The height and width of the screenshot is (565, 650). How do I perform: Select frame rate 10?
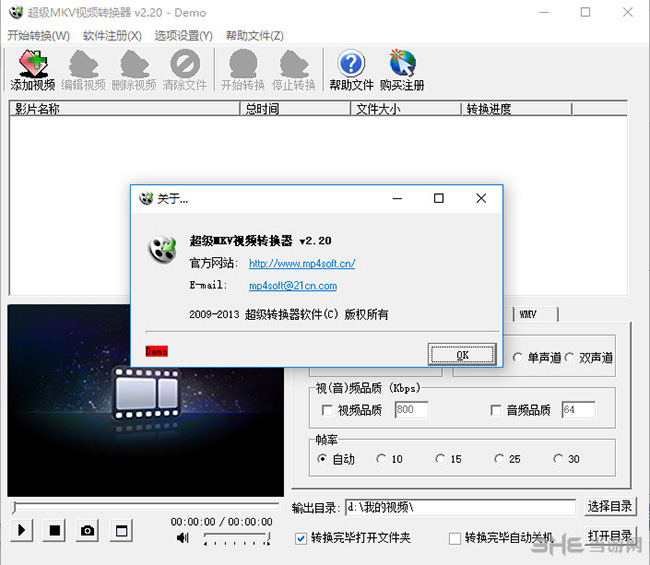[x=381, y=459]
